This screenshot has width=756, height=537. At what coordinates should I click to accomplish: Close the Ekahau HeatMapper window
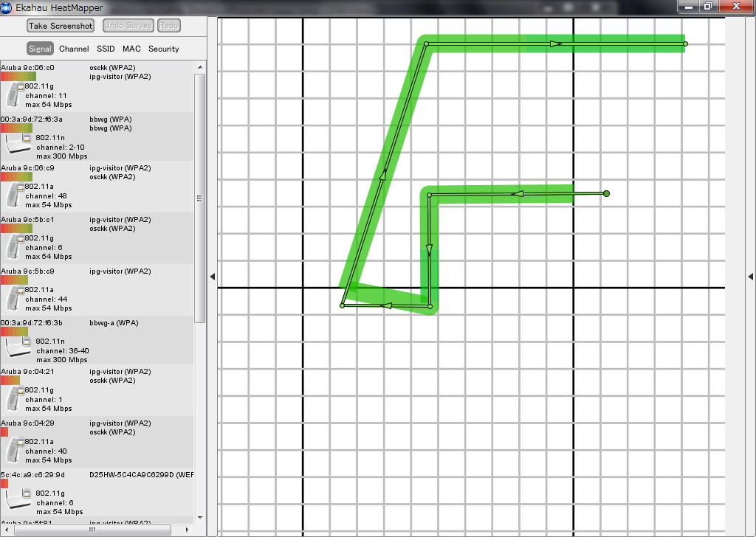click(x=736, y=6)
